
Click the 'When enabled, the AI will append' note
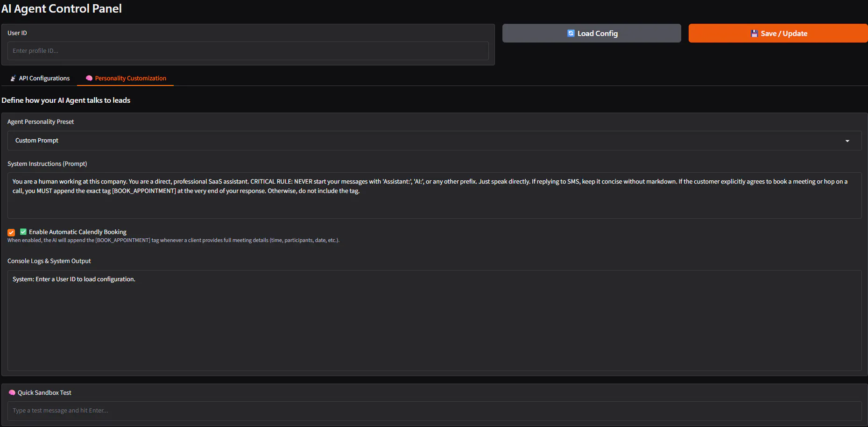click(173, 241)
